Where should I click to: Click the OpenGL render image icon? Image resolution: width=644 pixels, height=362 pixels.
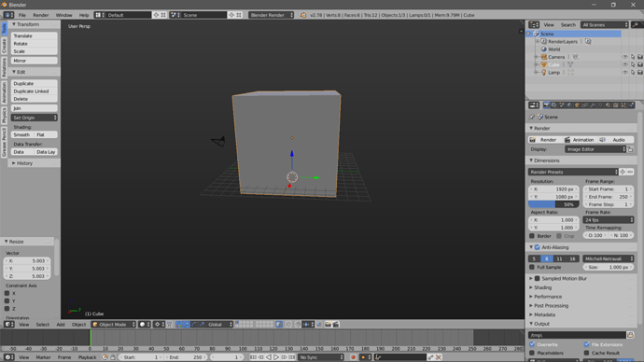[x=328, y=325]
